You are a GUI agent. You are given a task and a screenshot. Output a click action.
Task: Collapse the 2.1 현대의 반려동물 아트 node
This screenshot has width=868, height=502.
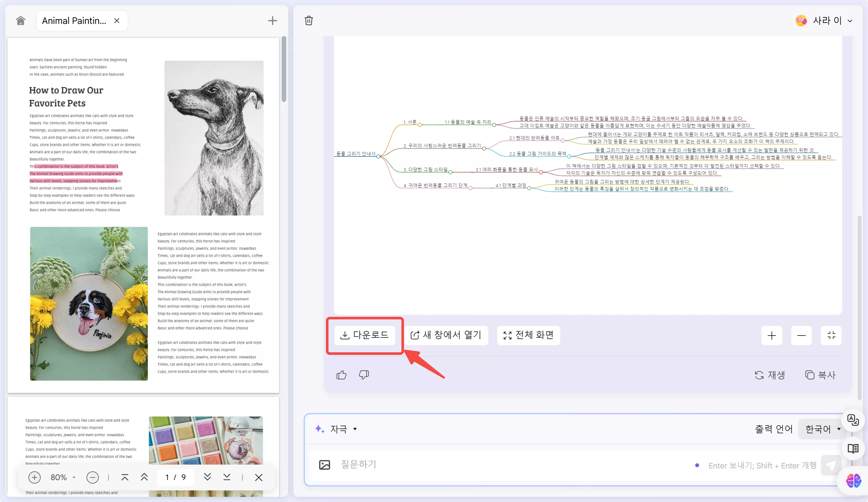coord(562,140)
